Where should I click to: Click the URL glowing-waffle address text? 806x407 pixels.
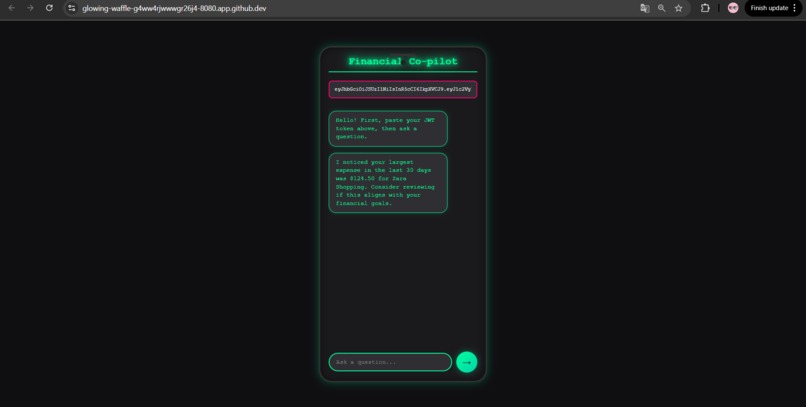[x=174, y=8]
